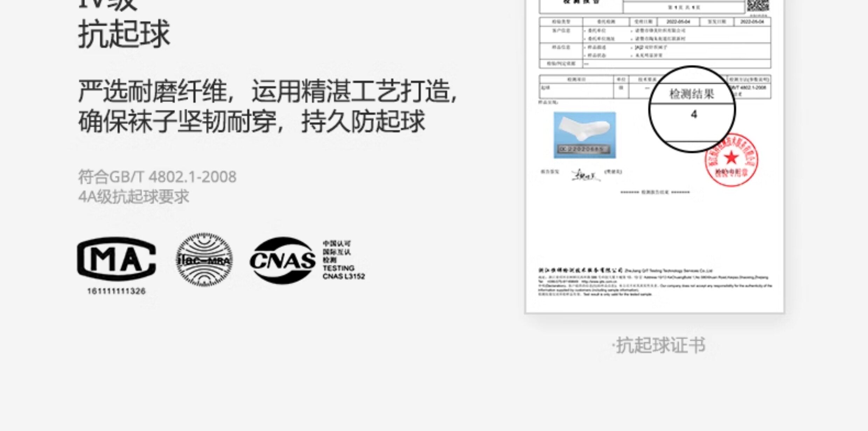The width and height of the screenshot is (868, 431).
Task: Click 严选耐磨纤维 description line
Action: (268, 92)
